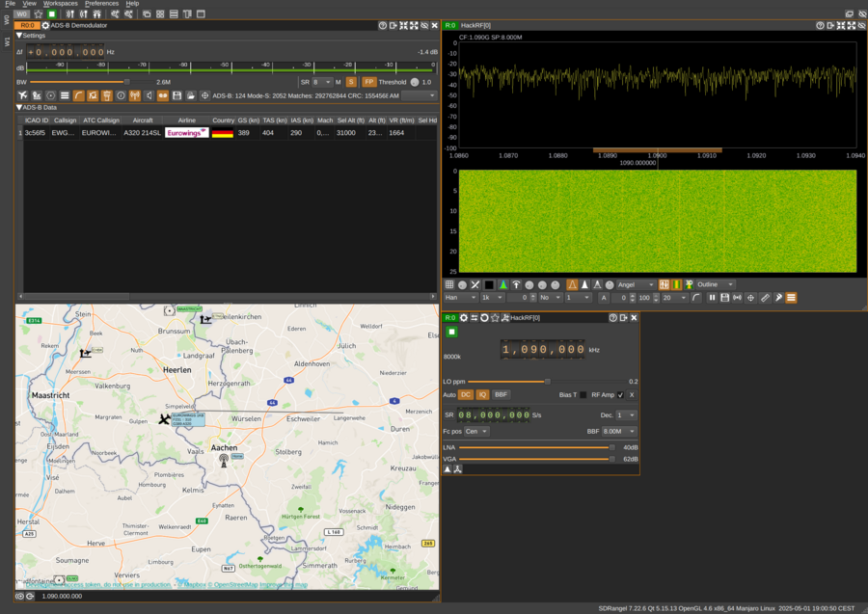Viewport: 868px width, 614px height.
Task: Click the Aircraft column header
Action: click(143, 120)
